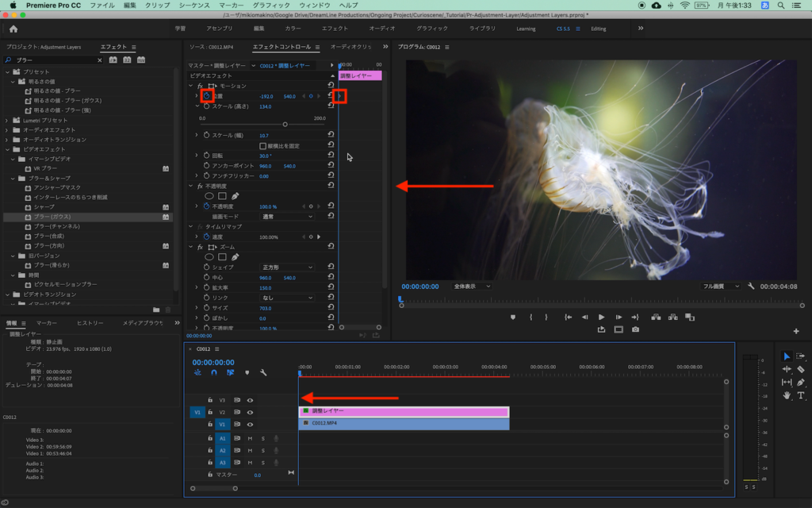
Task: Select the Pen tool in the tools panel
Action: point(800,382)
